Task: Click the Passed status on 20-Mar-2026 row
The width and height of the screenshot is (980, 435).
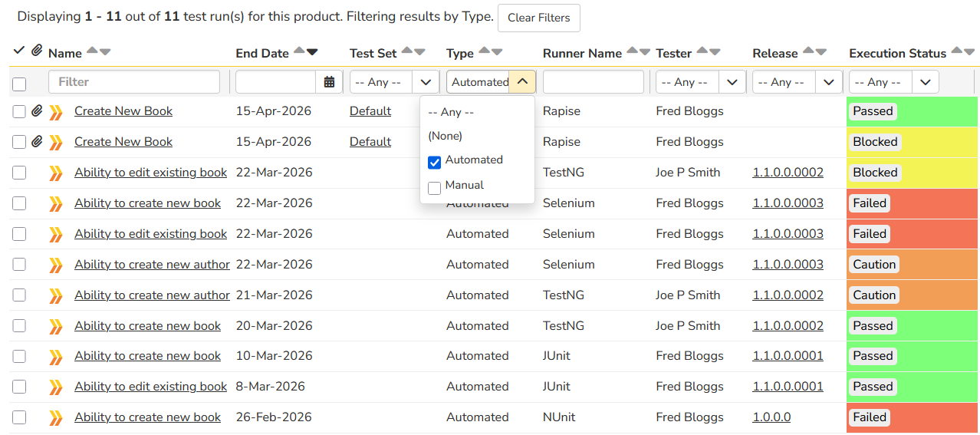Action: 873,326
